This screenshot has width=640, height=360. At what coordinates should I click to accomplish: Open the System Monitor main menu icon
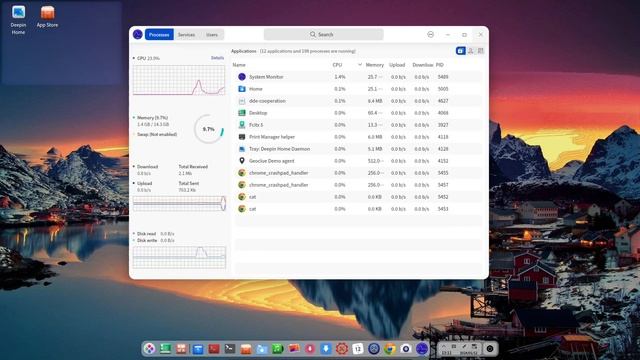(430, 35)
